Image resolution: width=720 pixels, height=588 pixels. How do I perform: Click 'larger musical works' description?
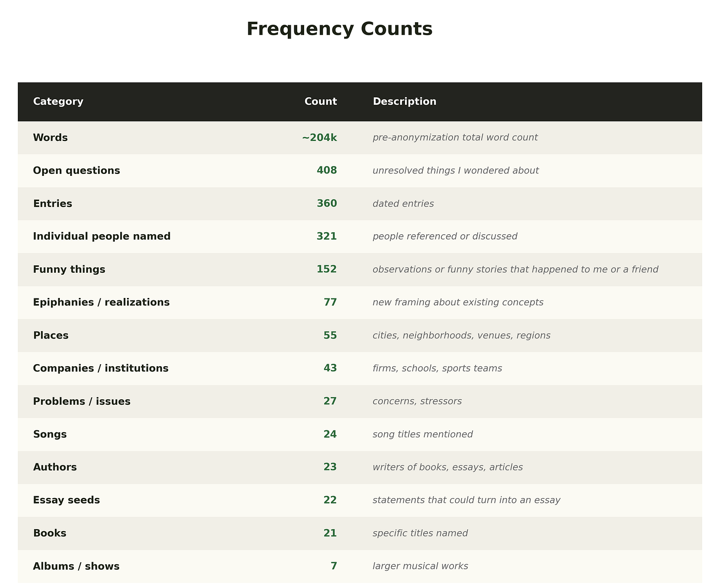click(x=420, y=566)
